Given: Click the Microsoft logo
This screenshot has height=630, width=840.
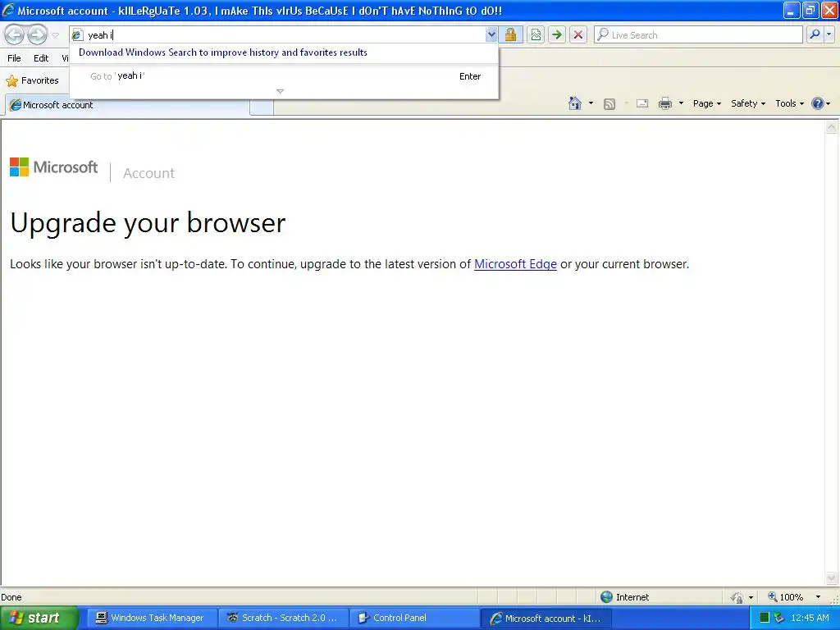Looking at the screenshot, I should (x=53, y=167).
